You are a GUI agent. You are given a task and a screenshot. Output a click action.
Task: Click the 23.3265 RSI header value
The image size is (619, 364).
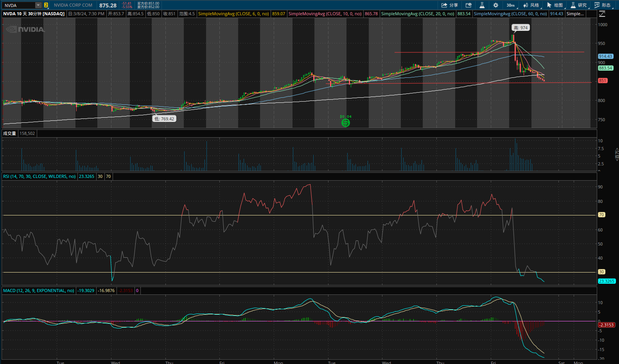click(x=87, y=176)
